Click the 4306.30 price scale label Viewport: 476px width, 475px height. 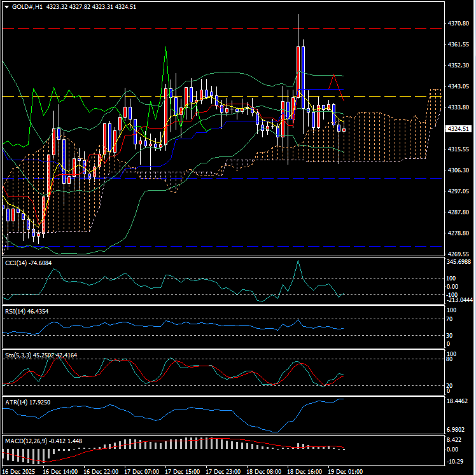(x=458, y=170)
